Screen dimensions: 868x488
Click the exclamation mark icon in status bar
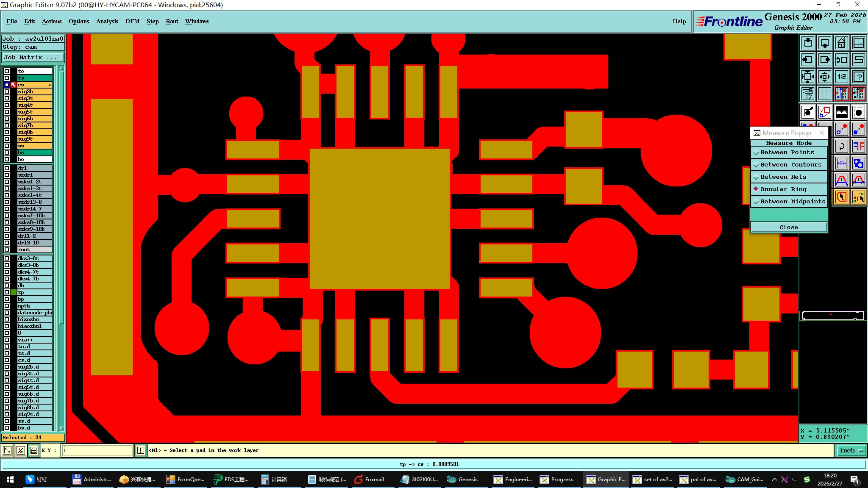coord(141,450)
